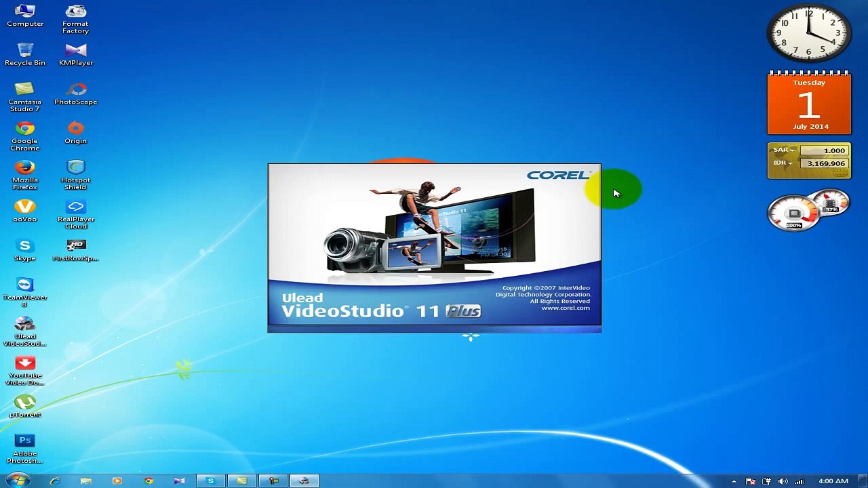The height and width of the screenshot is (488, 868).
Task: Switch to the Camtasia taskbar window
Action: point(242,481)
